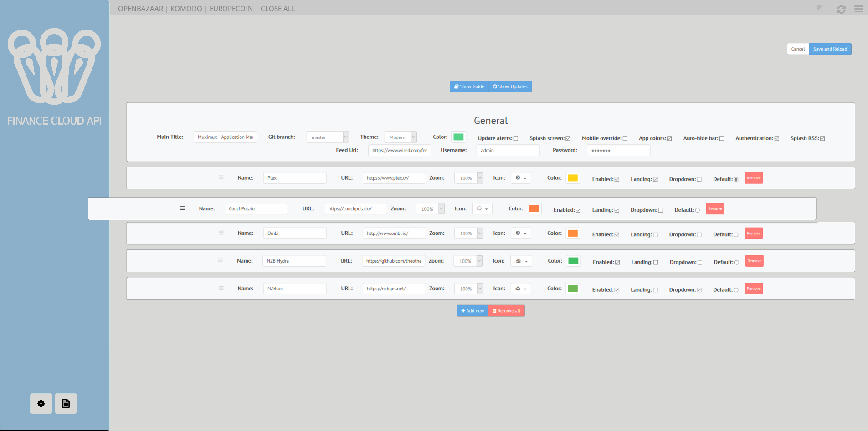Click the Password input field

[x=618, y=150]
